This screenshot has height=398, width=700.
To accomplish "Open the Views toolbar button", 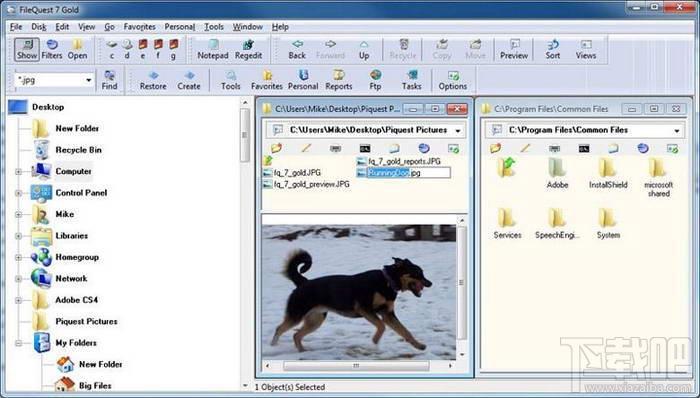I will pyautogui.click(x=586, y=49).
